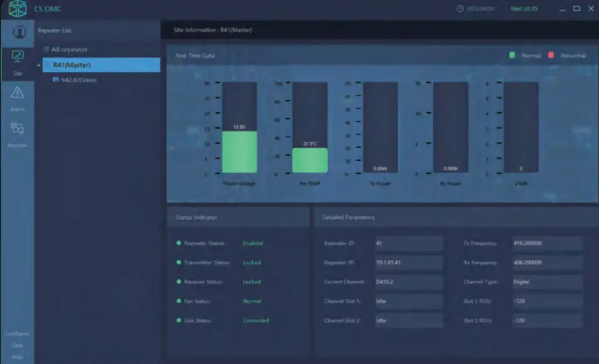Click the Transmitter Status green indicator dot
This screenshot has height=364, width=599.
(178, 262)
